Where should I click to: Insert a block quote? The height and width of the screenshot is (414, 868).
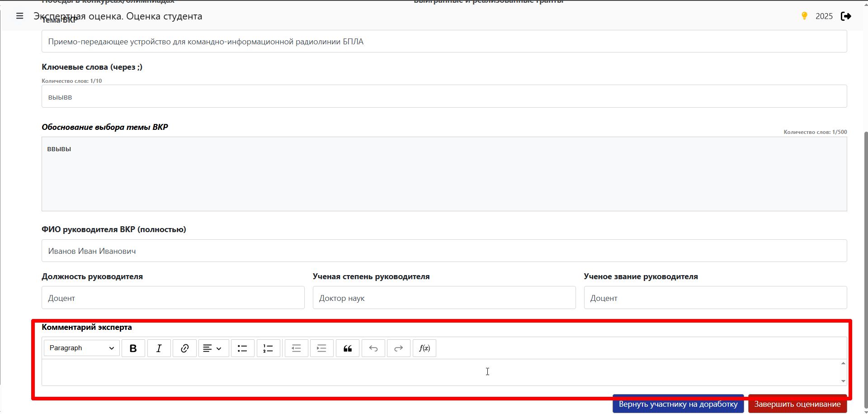(348, 348)
